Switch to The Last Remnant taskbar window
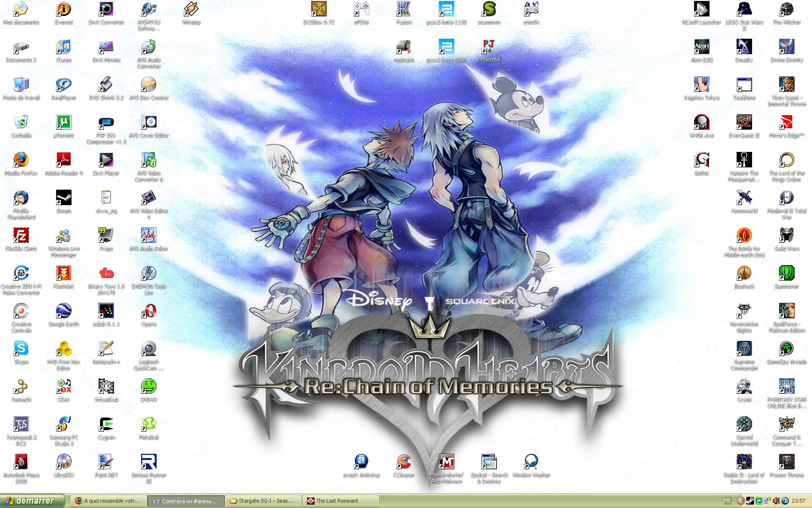 pyautogui.click(x=340, y=501)
